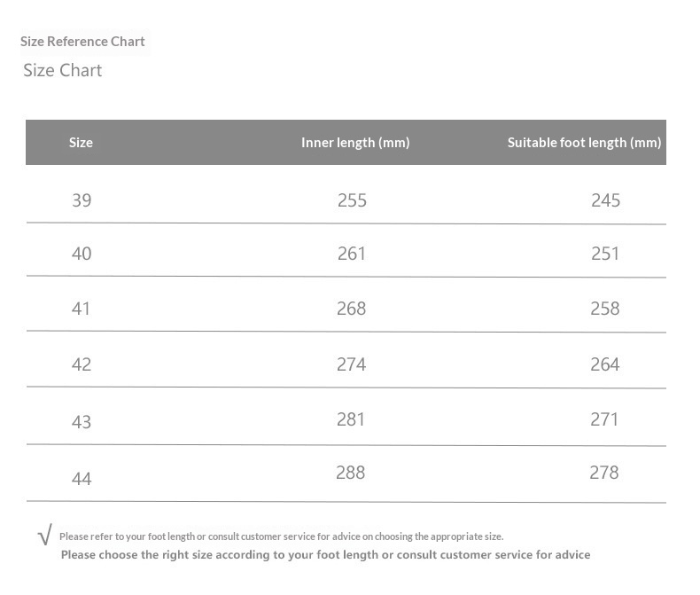Select size 39 in the table
This screenshot has height=595, width=700.
[x=82, y=200]
